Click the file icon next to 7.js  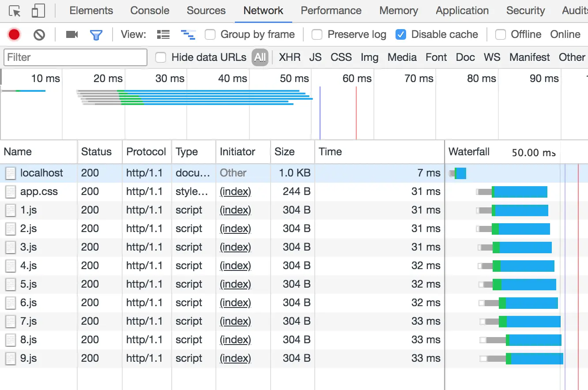[10, 322]
